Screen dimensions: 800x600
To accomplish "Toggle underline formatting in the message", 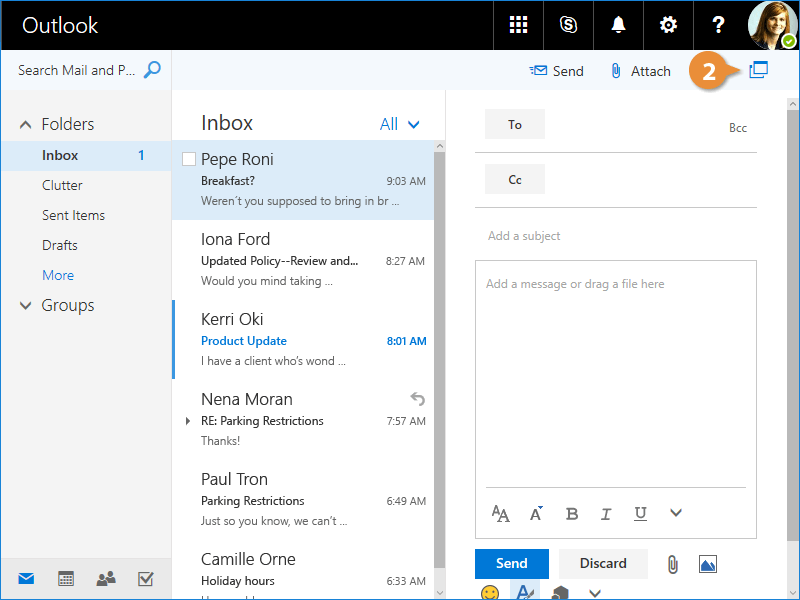I will [640, 514].
